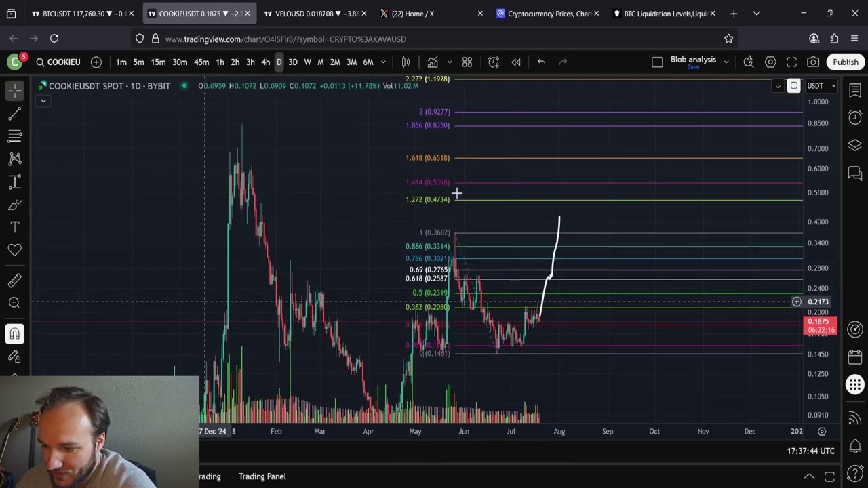Image resolution: width=868 pixels, height=488 pixels.
Task: Switch to Home / X browser tab
Action: pyautogui.click(x=432, y=14)
